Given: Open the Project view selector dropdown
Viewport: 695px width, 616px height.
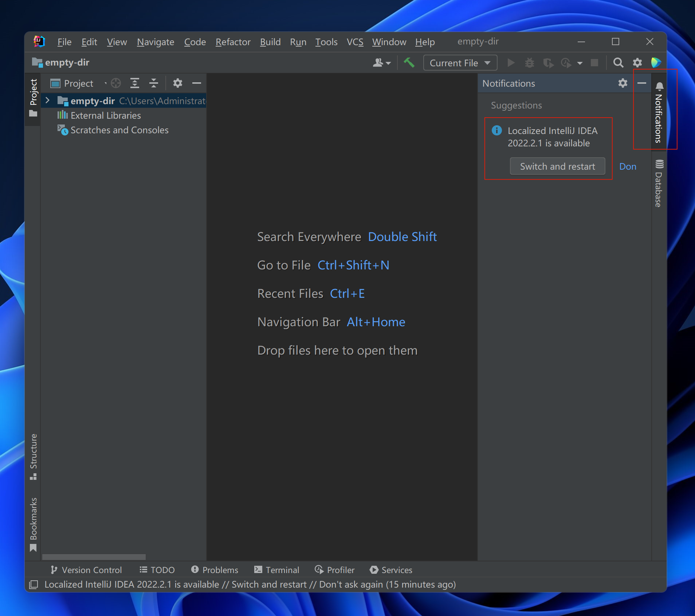Looking at the screenshot, I should [79, 83].
